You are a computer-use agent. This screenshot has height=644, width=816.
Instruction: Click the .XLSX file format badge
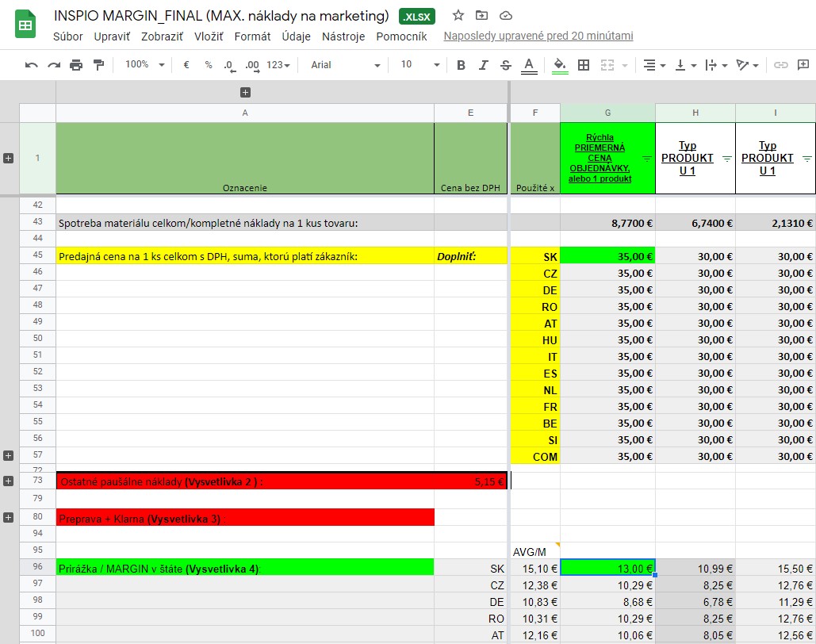pyautogui.click(x=417, y=17)
